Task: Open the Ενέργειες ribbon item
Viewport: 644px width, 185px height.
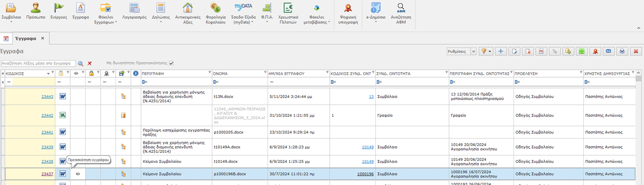Action: 59,11
